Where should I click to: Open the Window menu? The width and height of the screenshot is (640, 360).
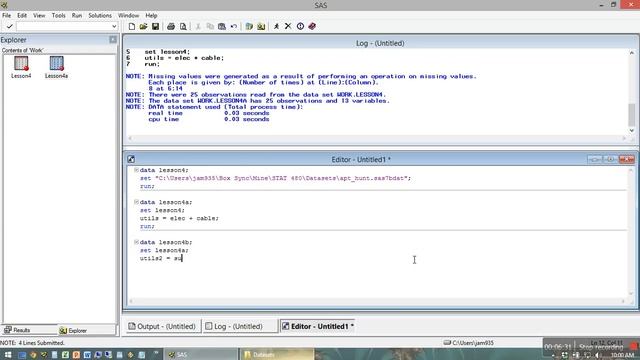click(129, 16)
